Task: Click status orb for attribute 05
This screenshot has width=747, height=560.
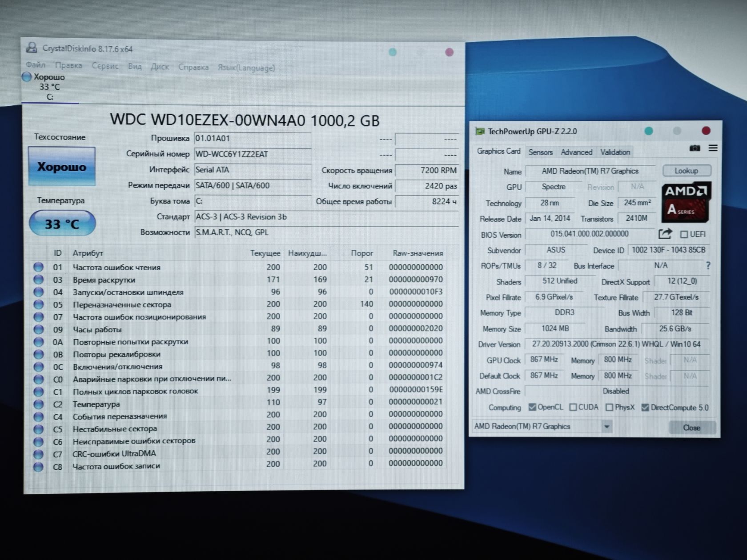Action: pos(39,304)
